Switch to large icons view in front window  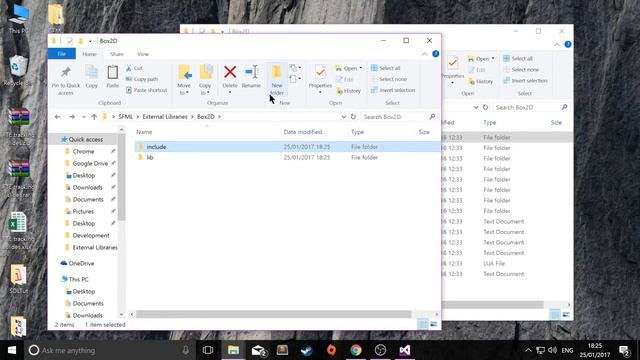click(433, 324)
